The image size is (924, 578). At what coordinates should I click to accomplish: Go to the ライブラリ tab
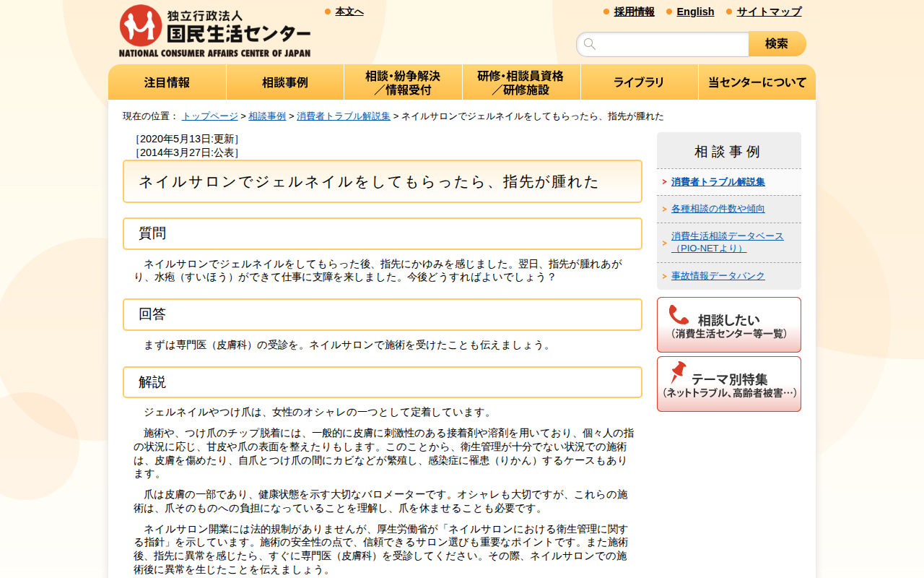point(640,82)
